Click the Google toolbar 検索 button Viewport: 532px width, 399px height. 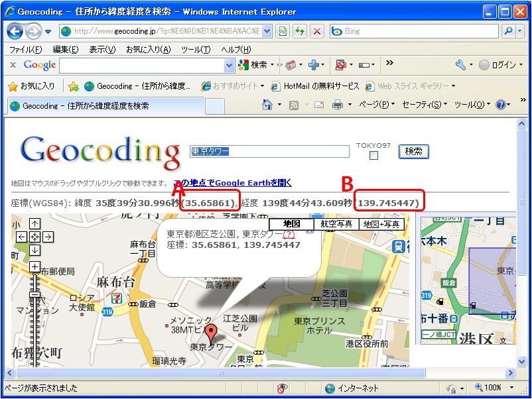tap(253, 64)
